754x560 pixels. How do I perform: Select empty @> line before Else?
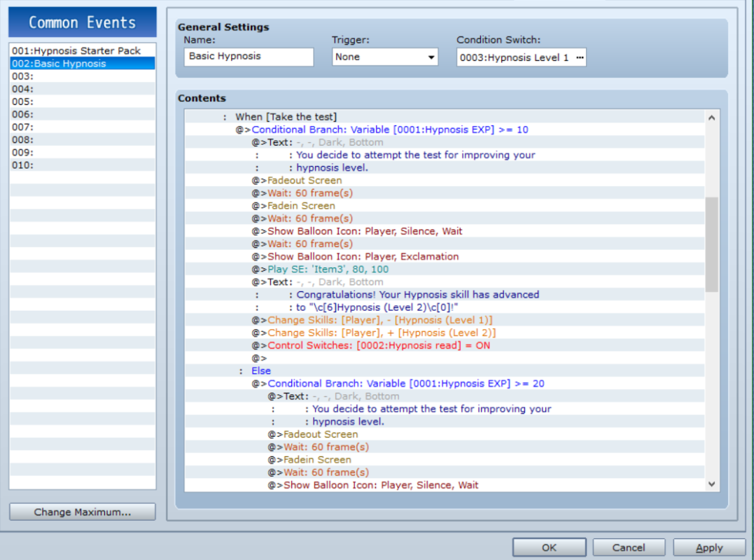[445, 358]
